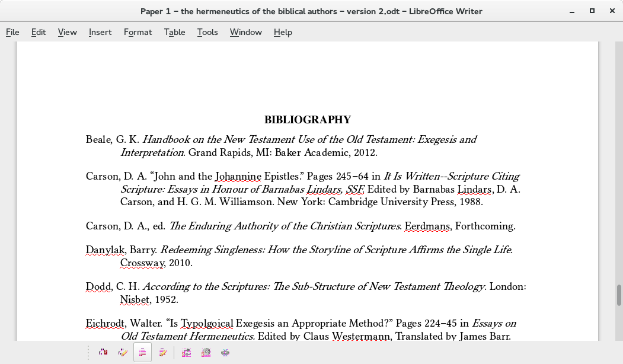The width and height of the screenshot is (623, 364).
Task: Open the Tools menu
Action: pos(207,32)
